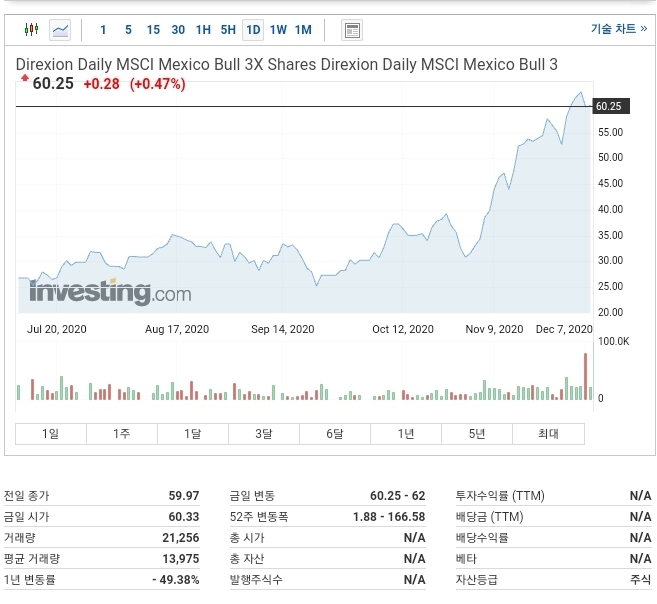Select the 1D interval
The width and height of the screenshot is (657, 604).
point(253,30)
